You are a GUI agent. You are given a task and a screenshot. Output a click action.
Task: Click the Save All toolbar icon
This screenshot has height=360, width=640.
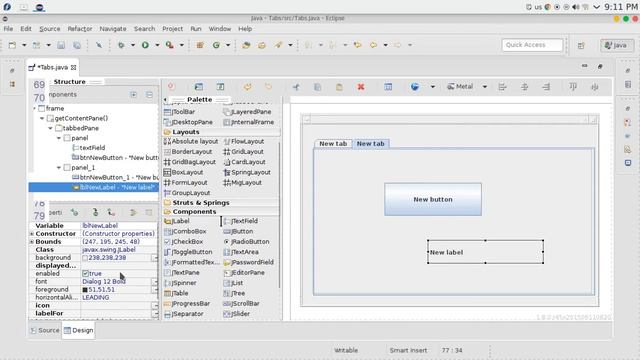point(76,45)
